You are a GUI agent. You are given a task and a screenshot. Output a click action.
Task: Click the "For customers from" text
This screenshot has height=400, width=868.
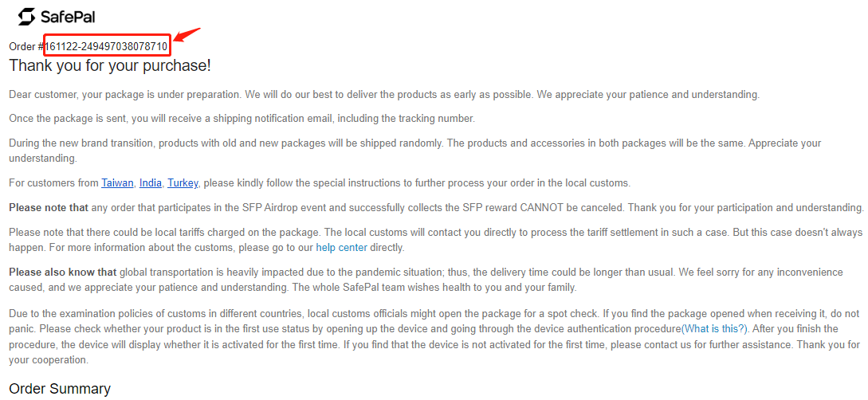53,182
